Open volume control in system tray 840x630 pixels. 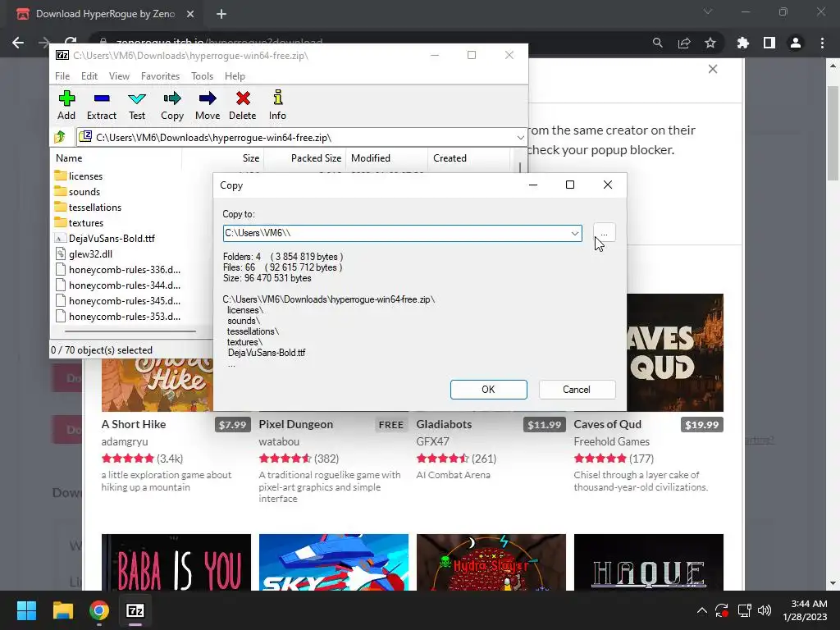pos(765,610)
